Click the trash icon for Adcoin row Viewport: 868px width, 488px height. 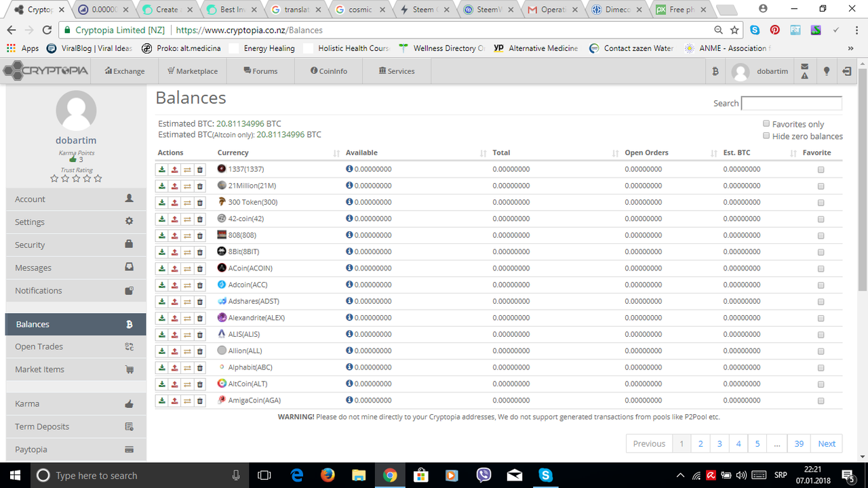pos(199,285)
